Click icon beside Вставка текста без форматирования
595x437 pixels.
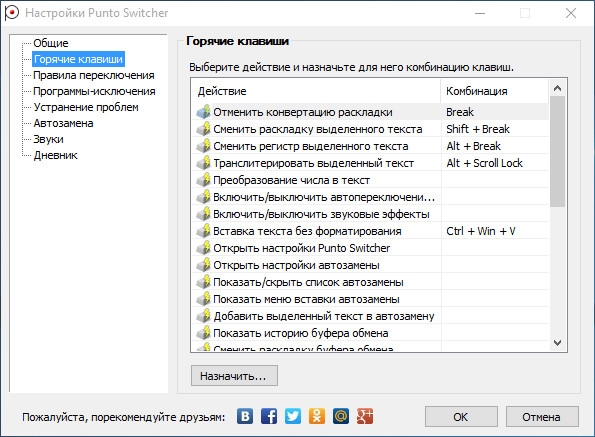(x=203, y=231)
